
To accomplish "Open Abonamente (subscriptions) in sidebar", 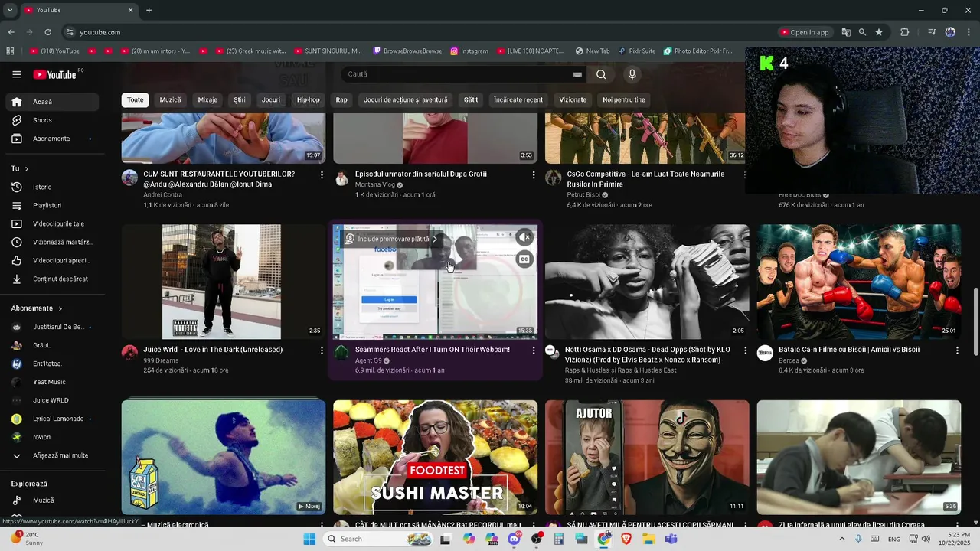I will (52, 139).
